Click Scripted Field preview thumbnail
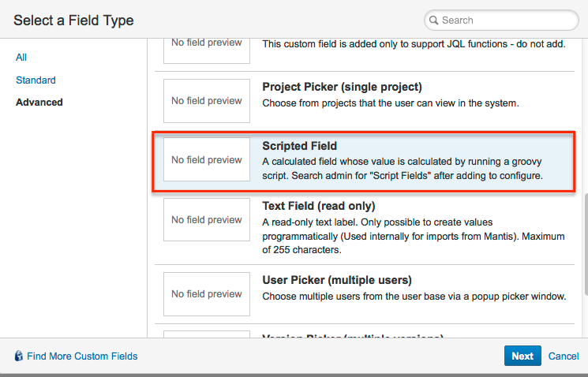The height and width of the screenshot is (377, 588). pos(207,159)
